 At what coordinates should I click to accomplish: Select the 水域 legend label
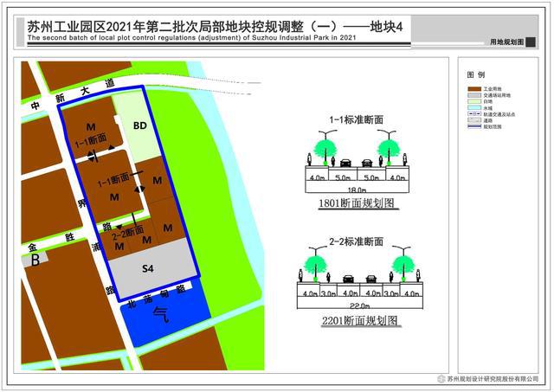[x=488, y=108]
